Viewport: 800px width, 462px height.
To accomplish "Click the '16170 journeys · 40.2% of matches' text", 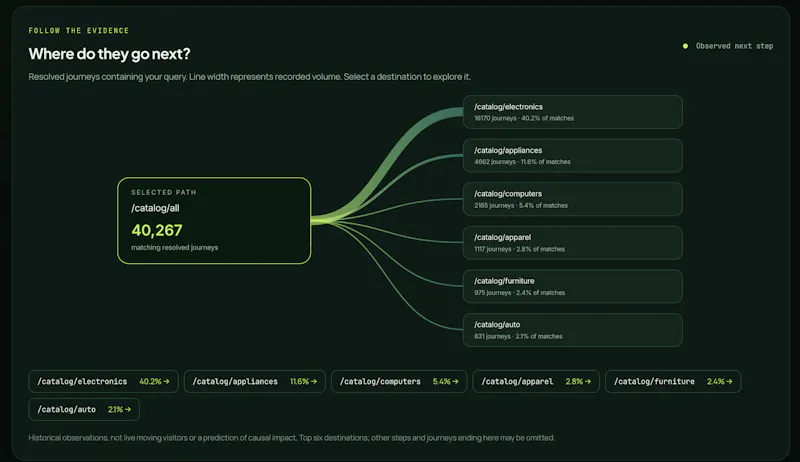I will tap(524, 118).
